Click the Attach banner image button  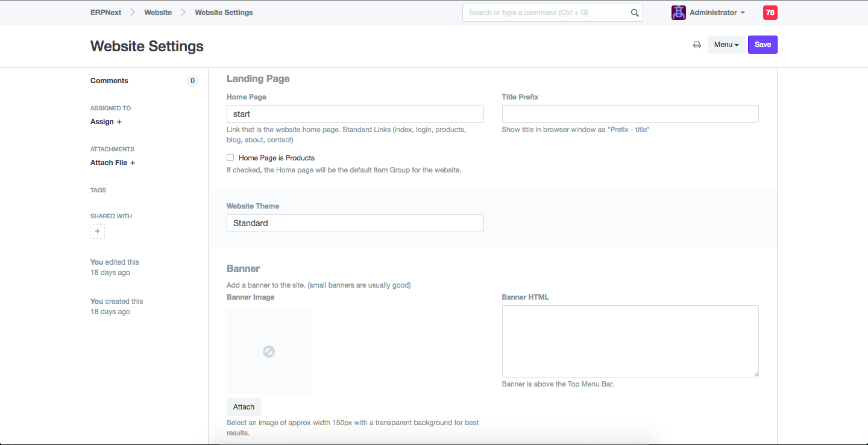pyautogui.click(x=244, y=407)
